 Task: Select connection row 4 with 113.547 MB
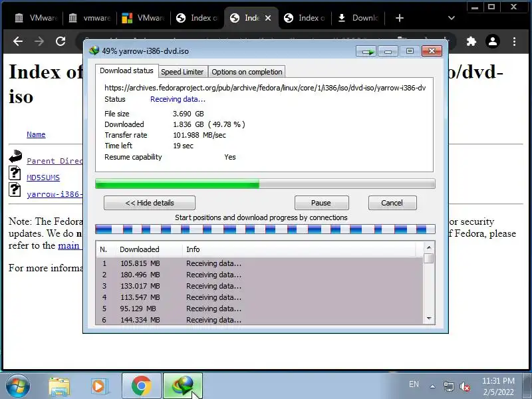tap(259, 297)
